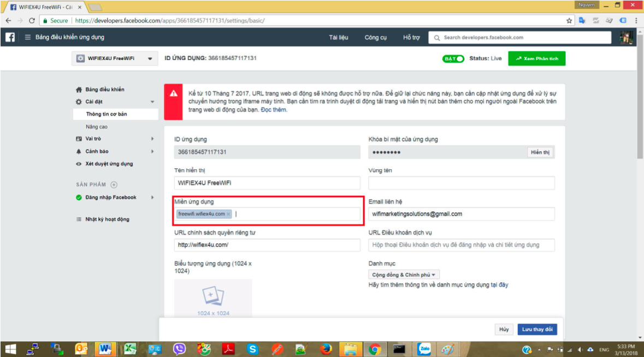
Task: Open Đăng nhập Facebook product in the sidebar
Action: pos(111,198)
